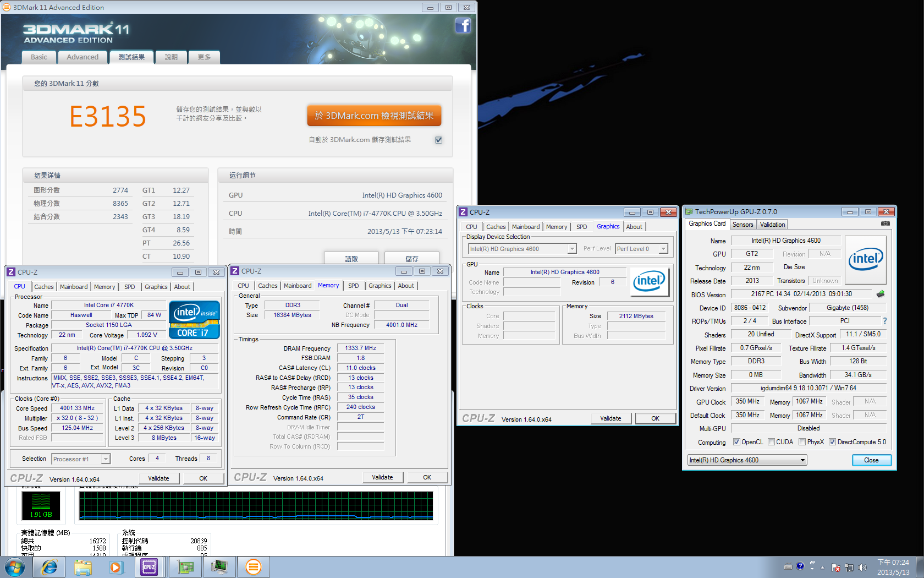Image resolution: width=924 pixels, height=578 pixels.
Task: Open network tray icon
Action: 849,568
